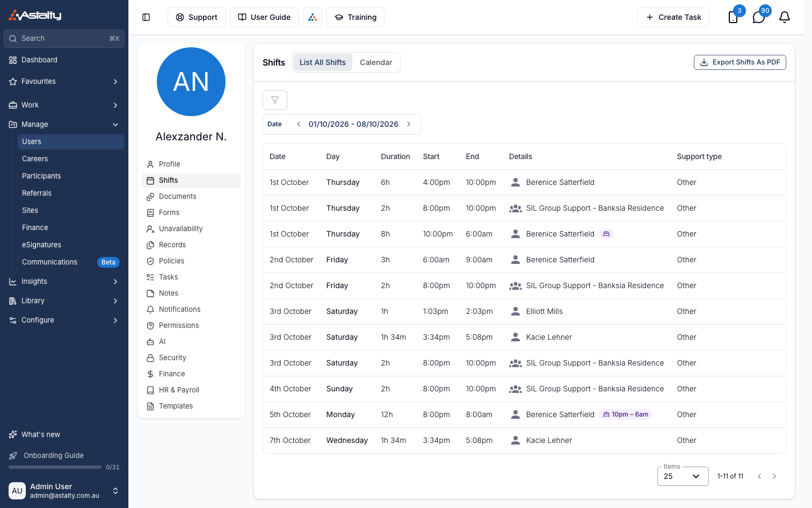Click Elliott Mills in 3rd October shift
Image resolution: width=812 pixels, height=508 pixels.
[x=545, y=311]
